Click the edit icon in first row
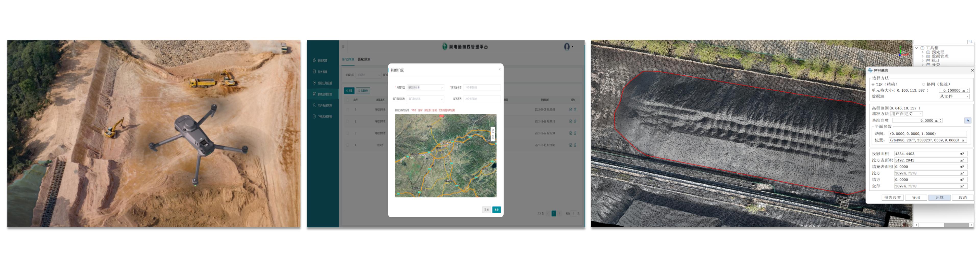 coord(570,109)
